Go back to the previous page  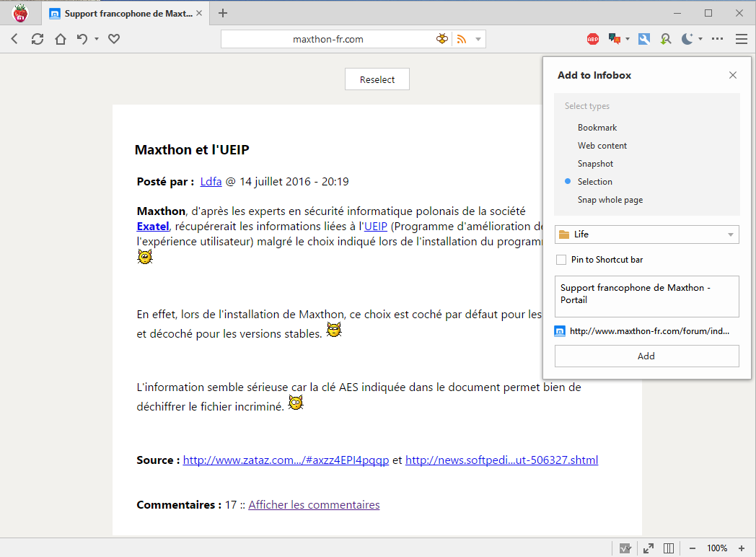coord(14,39)
